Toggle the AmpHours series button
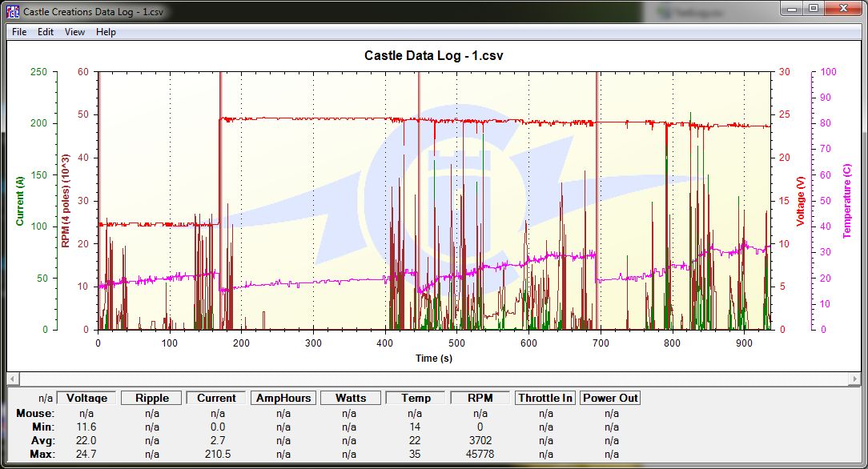 point(283,398)
